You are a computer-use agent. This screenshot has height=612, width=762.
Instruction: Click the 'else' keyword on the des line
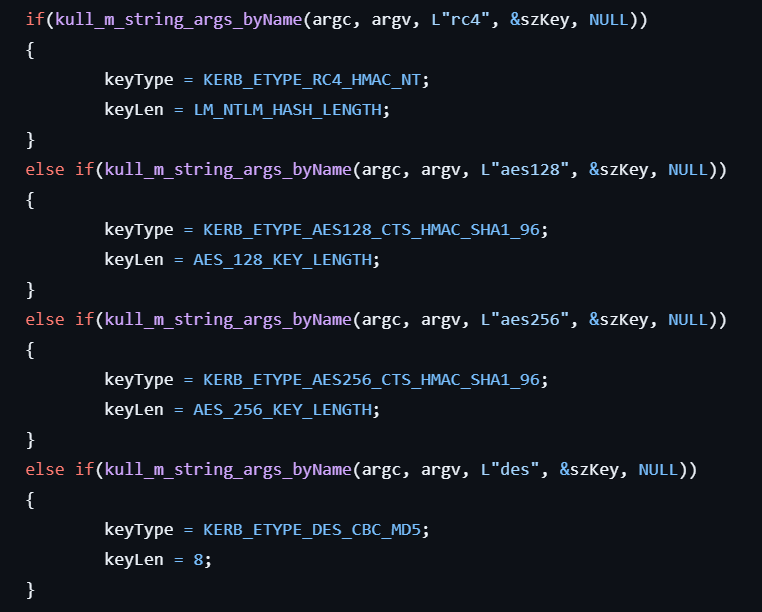pyautogui.click(x=45, y=470)
